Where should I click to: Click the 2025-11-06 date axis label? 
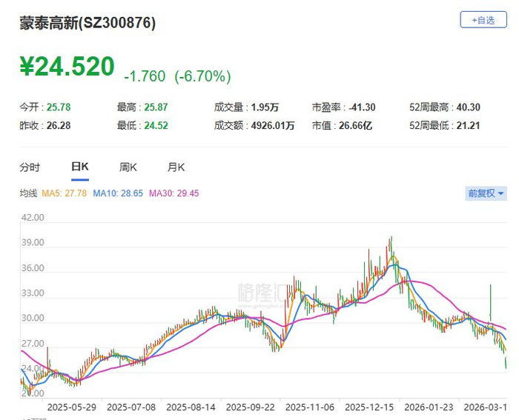[310, 407]
